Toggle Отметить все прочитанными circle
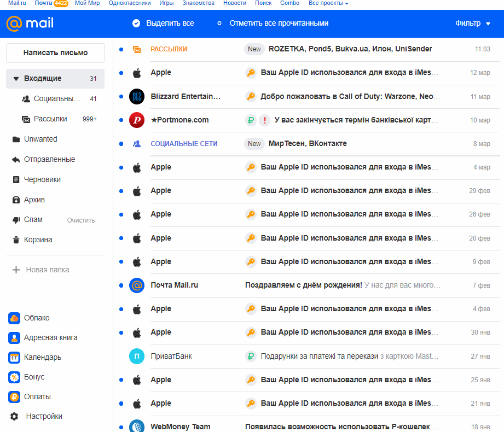Screen dimensions: 504x432 pyautogui.click(x=219, y=23)
